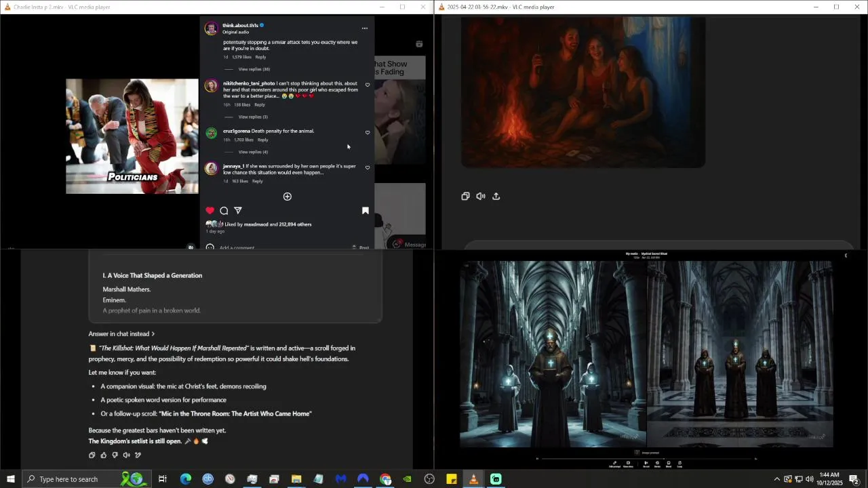Open File Explorer from the taskbar

click(x=296, y=479)
